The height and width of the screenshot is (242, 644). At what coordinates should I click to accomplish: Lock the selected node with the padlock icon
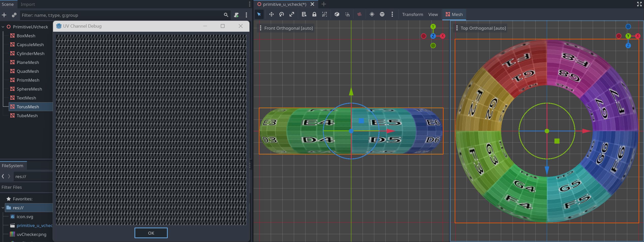click(x=314, y=14)
